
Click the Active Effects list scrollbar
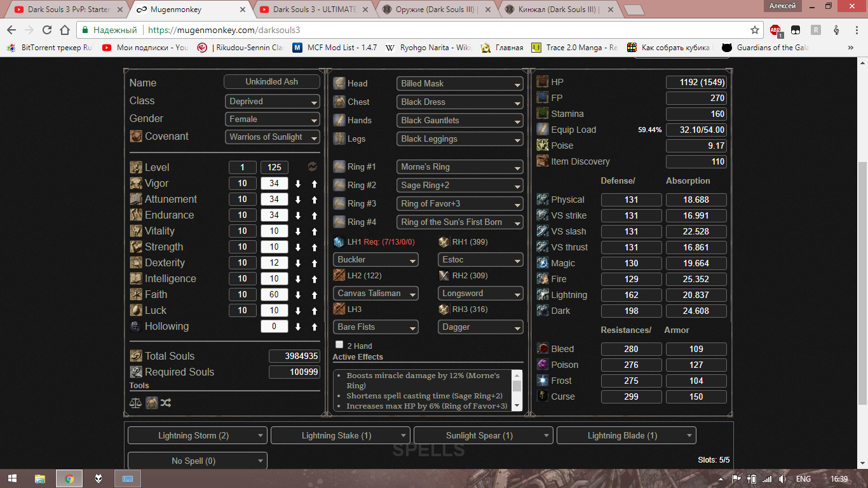(517, 390)
